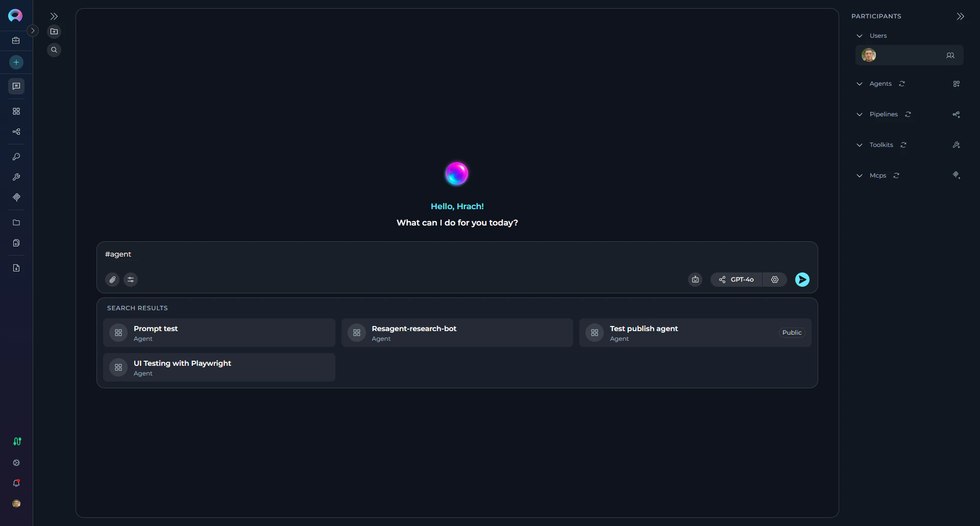
Task: Open the Toolkits wrench icon in sidebar
Action: point(16,177)
